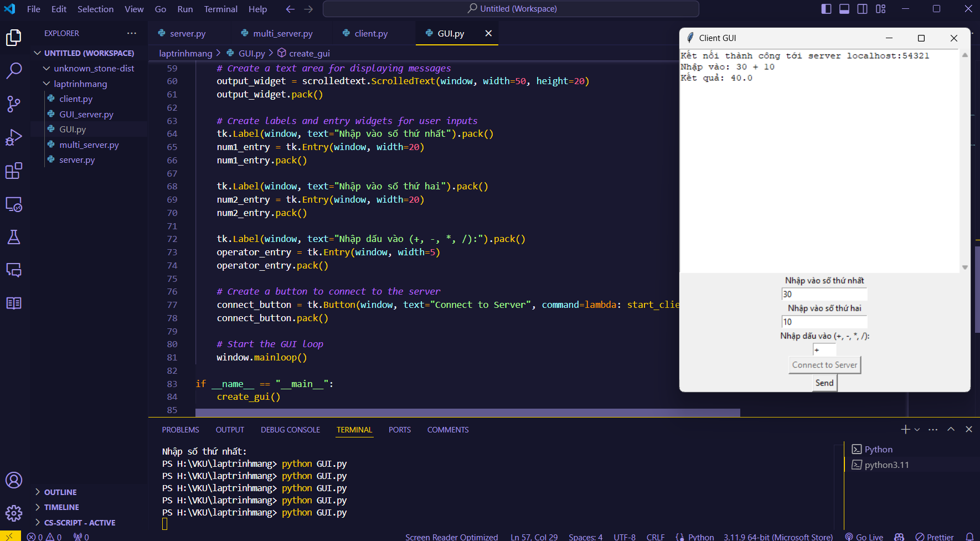The image size is (980, 541).
Task: Close the terminal panel
Action: [969, 429]
